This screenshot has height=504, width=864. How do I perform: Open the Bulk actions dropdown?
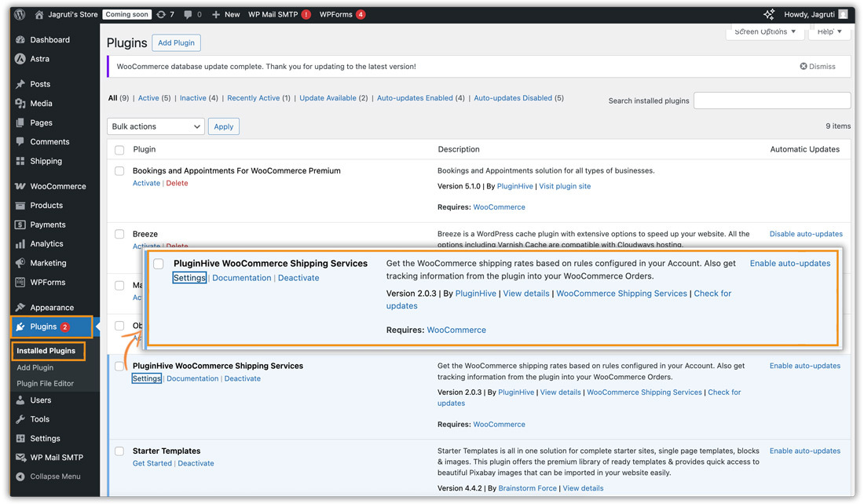click(x=156, y=126)
